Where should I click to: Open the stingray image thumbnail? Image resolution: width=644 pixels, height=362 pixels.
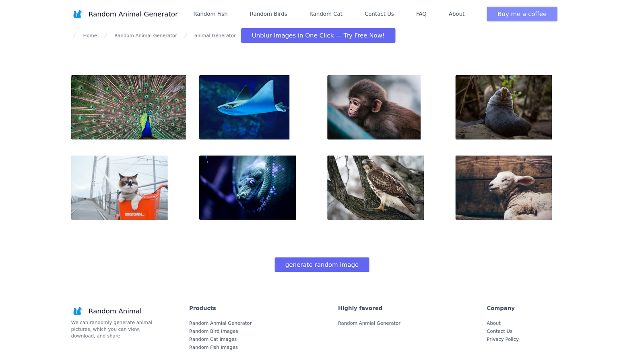point(244,107)
